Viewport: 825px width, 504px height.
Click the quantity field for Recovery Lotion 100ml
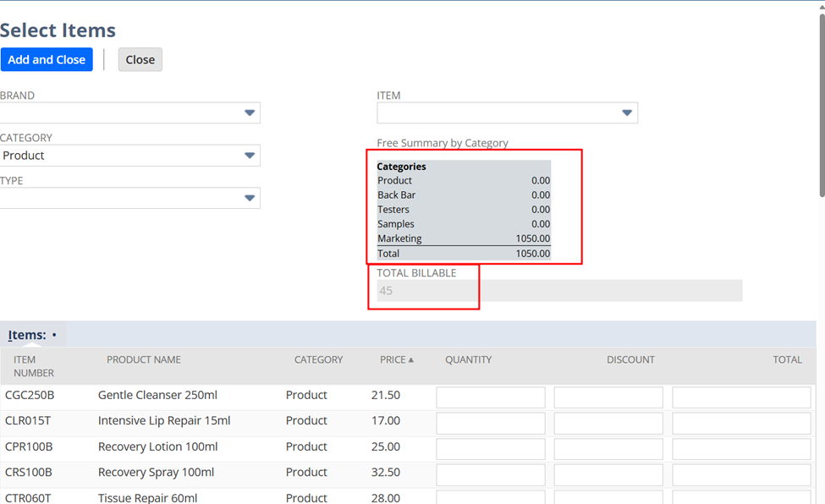491,449
